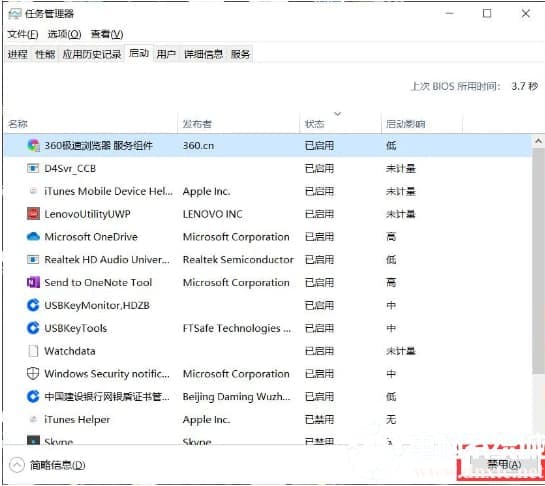The height and width of the screenshot is (486, 545).
Task: Click publisher text LENOVO INC
Action: click(212, 214)
